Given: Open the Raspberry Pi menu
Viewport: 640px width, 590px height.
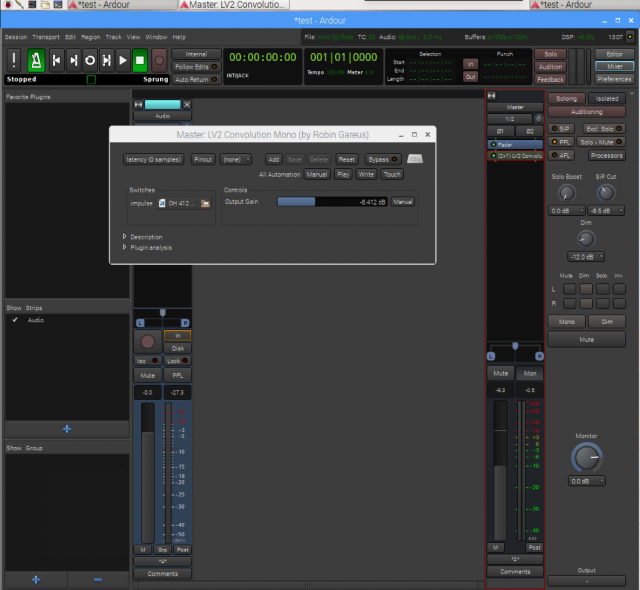Looking at the screenshot, I should (x=7, y=4).
